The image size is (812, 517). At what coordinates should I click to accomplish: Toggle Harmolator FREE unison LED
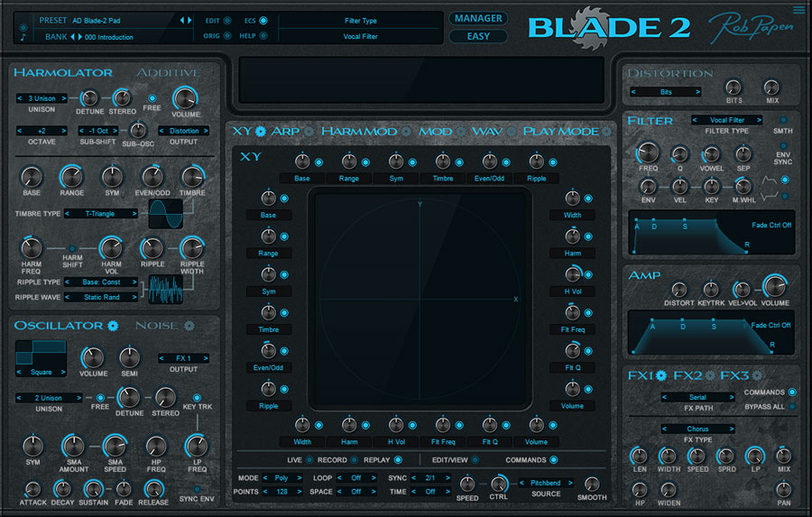coord(152,98)
